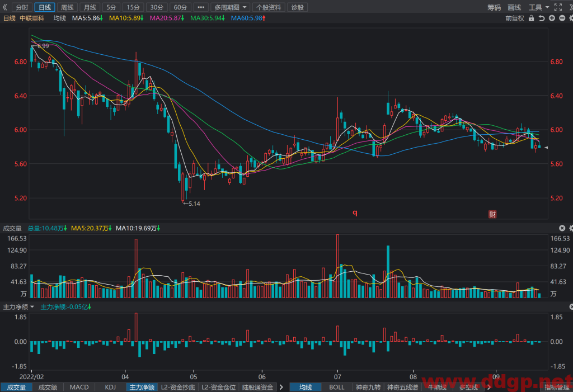The height and width of the screenshot is (392, 573).
Task: Select 周线 weekly chart period
Action: tap(67, 7)
